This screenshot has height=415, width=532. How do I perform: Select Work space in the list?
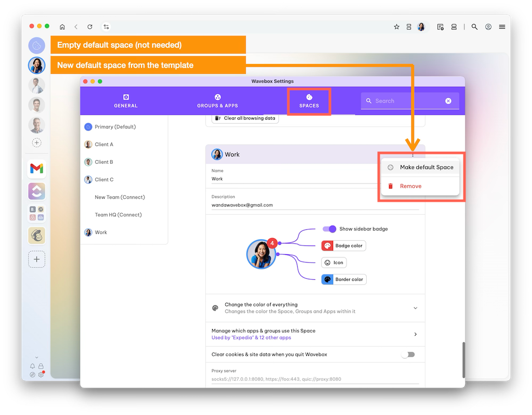click(125, 232)
